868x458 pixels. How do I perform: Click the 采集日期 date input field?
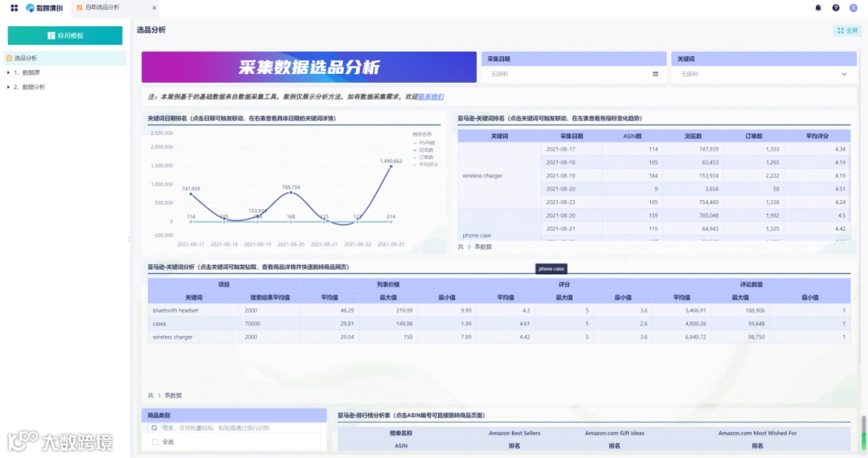(574, 74)
